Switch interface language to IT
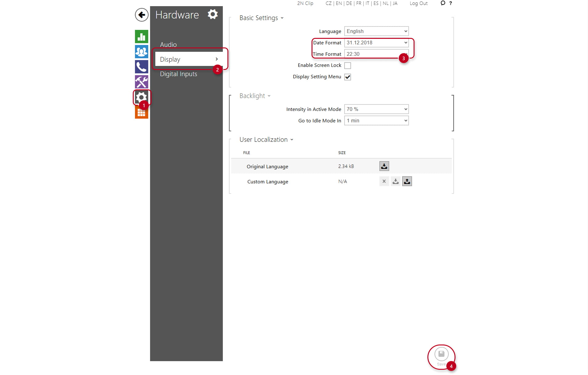The width and height of the screenshot is (588, 375). (x=367, y=3)
